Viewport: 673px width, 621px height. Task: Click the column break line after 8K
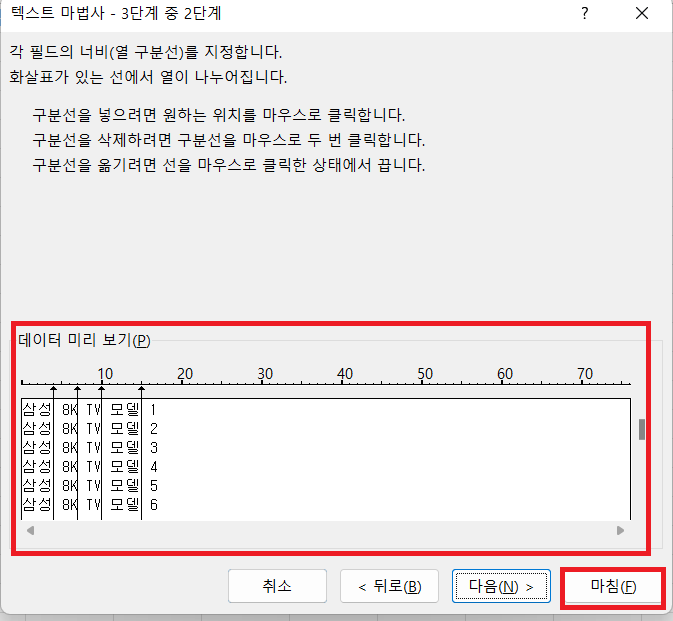click(77, 453)
